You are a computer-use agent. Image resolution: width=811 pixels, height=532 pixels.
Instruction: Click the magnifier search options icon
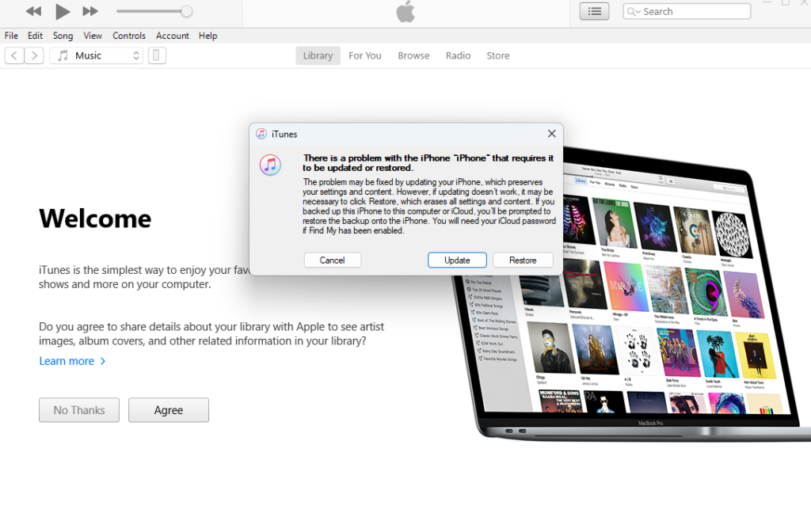click(634, 11)
